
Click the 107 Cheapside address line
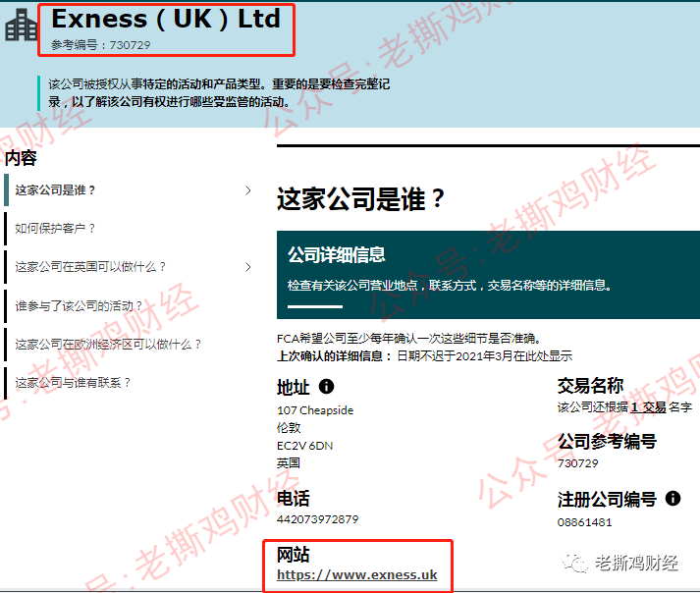tap(315, 410)
